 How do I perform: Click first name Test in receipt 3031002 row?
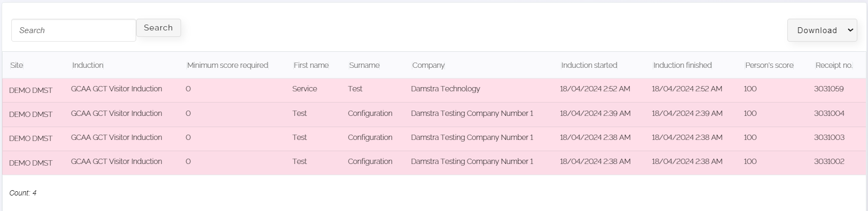(x=300, y=161)
